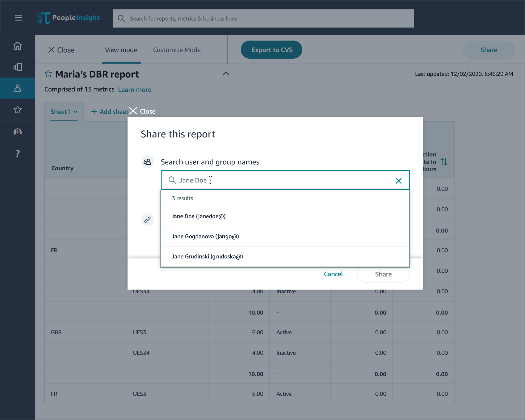The height and width of the screenshot is (420, 525).
Task: Favorite Maria's DBR report with star
Action: pos(48,74)
